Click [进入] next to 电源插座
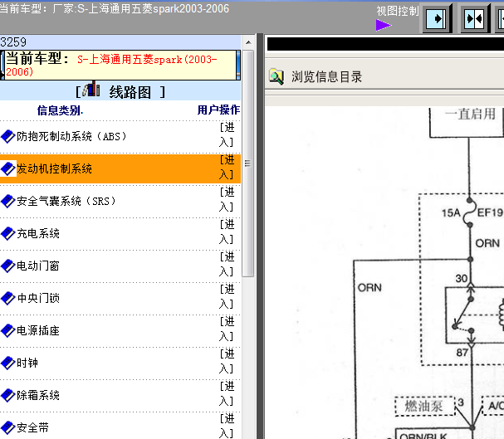This screenshot has width=504, height=439. tap(227, 329)
